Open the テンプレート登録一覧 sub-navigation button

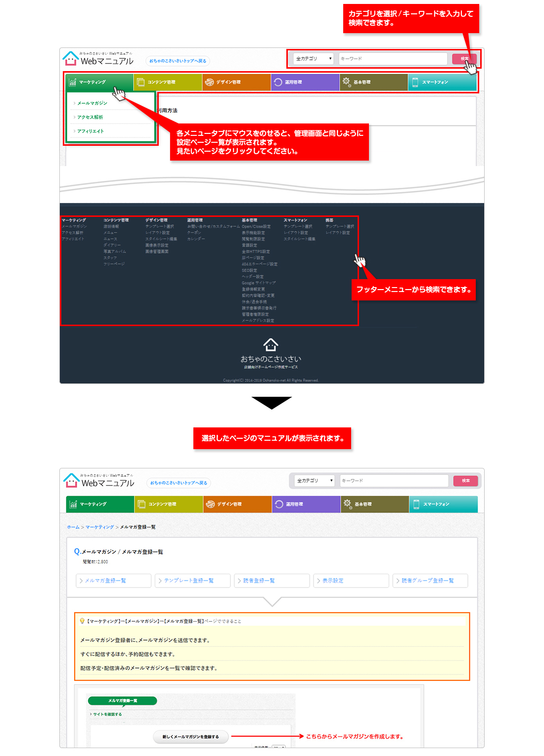pyautogui.click(x=193, y=581)
